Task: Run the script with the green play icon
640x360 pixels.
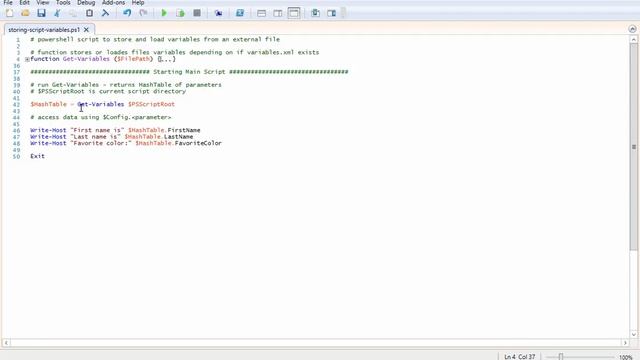Action: click(x=164, y=13)
